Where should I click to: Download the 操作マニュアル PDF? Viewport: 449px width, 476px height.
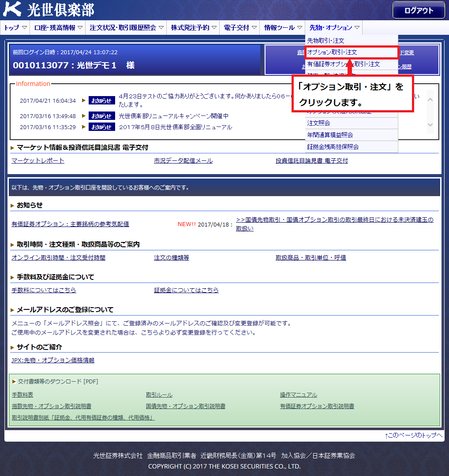point(299,394)
